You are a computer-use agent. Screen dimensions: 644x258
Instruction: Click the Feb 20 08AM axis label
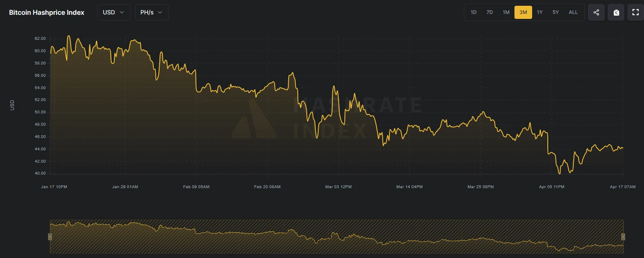(x=267, y=187)
